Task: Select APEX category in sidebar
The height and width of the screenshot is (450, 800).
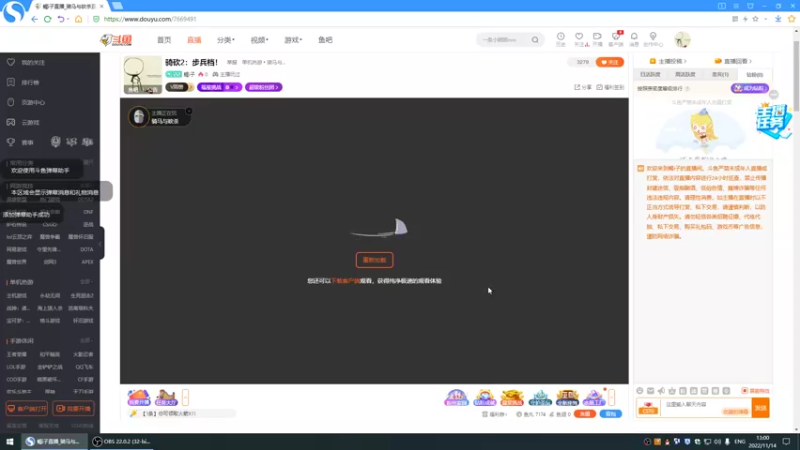Action: (87, 262)
